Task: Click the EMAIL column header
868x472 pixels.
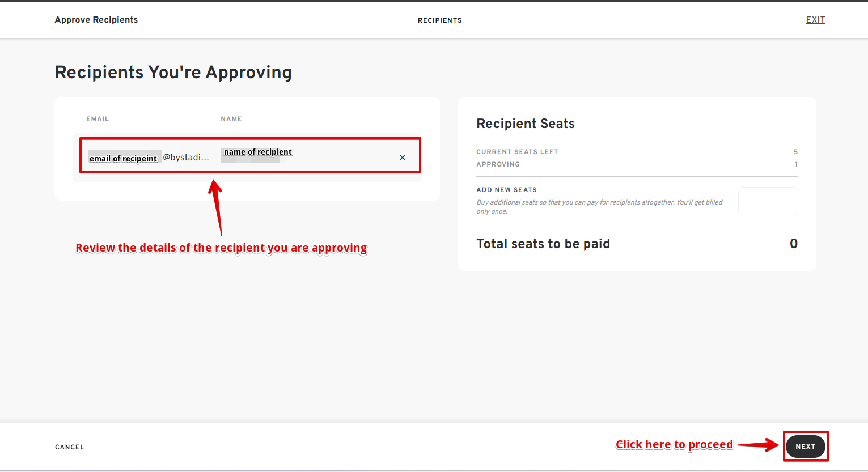Action: pos(98,119)
